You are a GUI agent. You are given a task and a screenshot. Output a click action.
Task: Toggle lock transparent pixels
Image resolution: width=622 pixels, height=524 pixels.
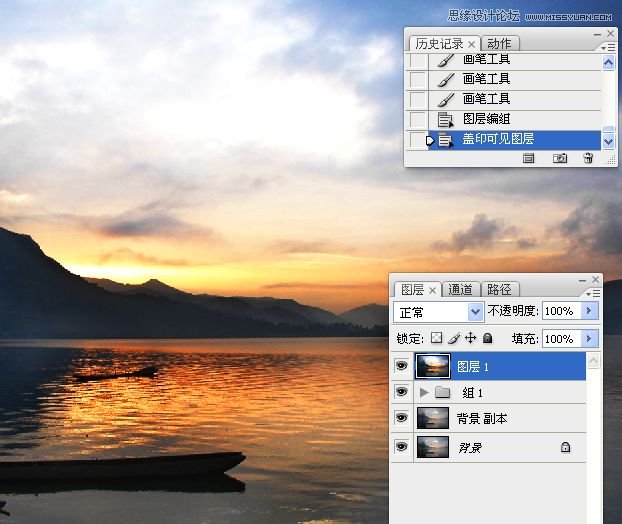(436, 338)
